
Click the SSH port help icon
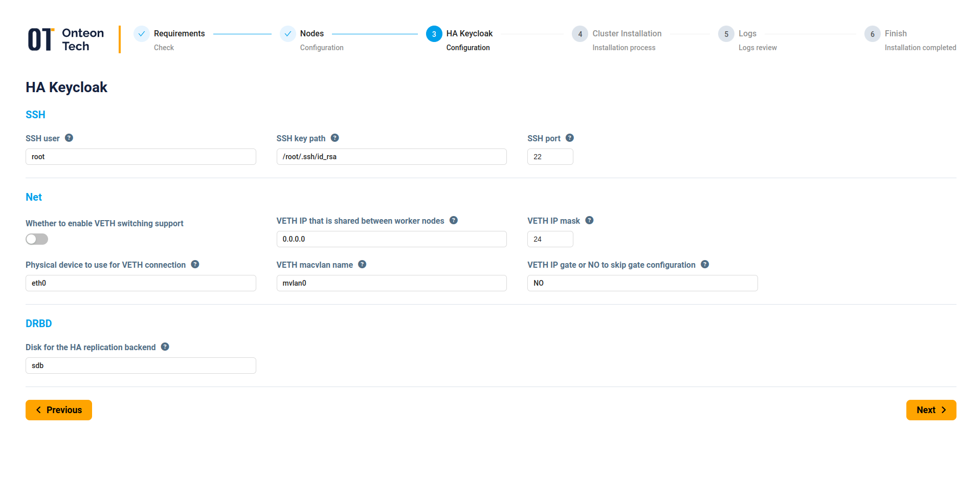tap(569, 138)
